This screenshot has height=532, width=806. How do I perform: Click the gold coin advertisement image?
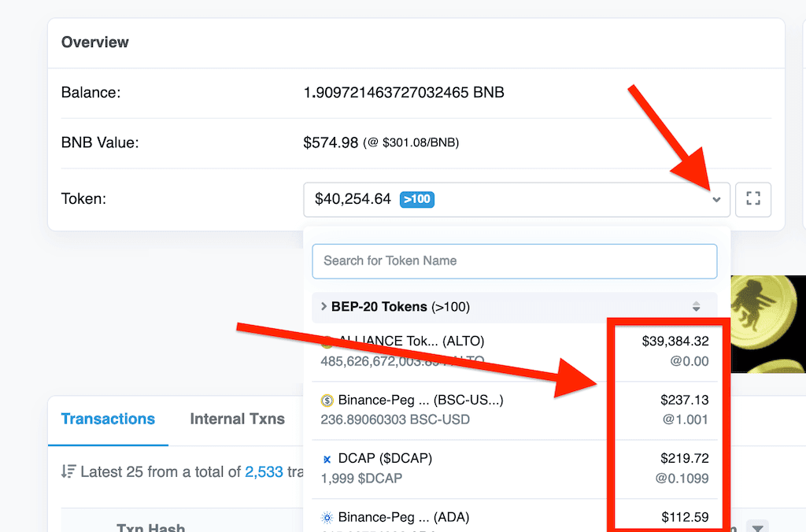click(x=768, y=323)
